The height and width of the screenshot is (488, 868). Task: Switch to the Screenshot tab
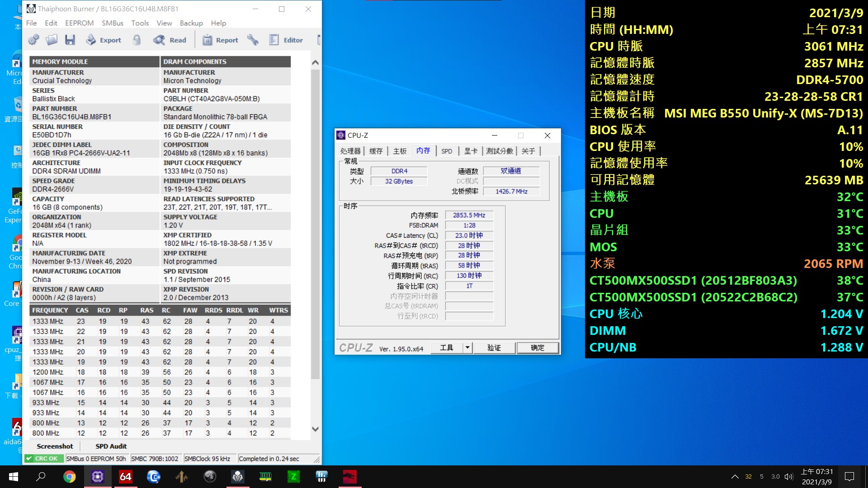(x=55, y=446)
